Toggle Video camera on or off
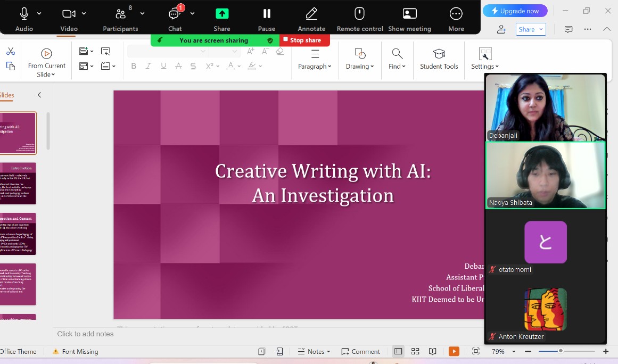The height and width of the screenshot is (364, 618). 69,14
